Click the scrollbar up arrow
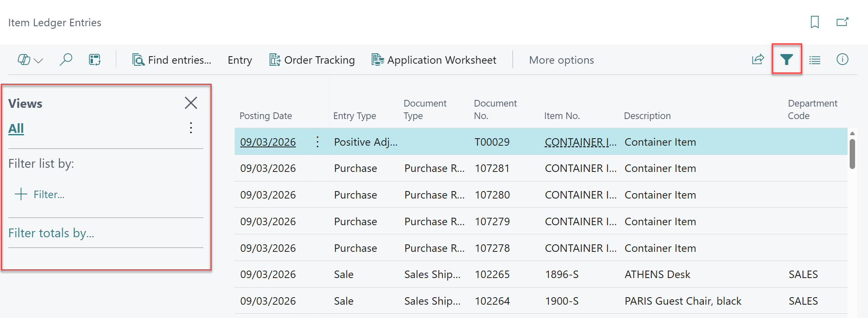 pyautogui.click(x=852, y=133)
